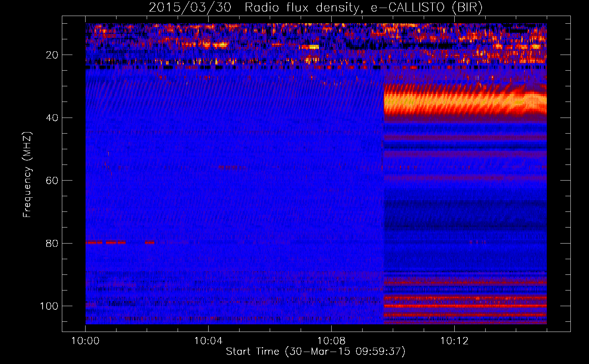Click the '80' frequency tick label
The width and height of the screenshot is (589, 364).
coord(52,243)
